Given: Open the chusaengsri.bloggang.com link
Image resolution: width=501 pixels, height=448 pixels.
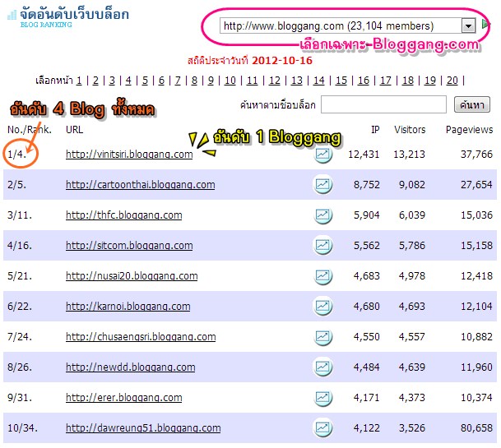Looking at the screenshot, I should (x=141, y=336).
